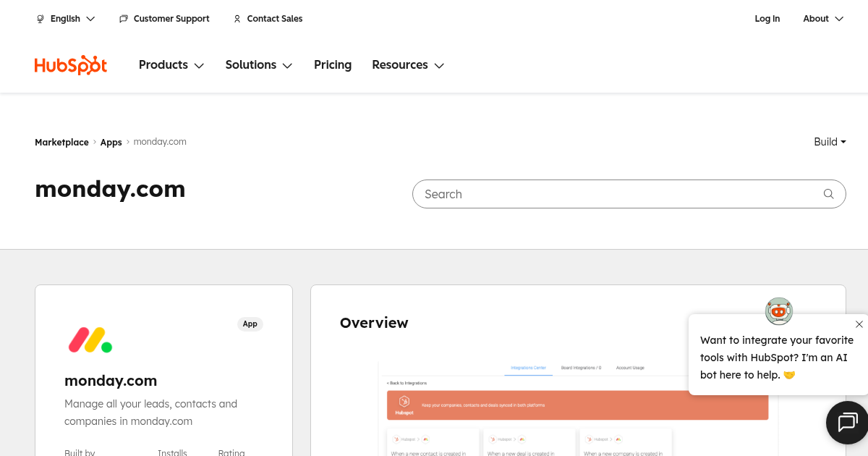This screenshot has width=868, height=456.
Task: Go to Apps breadcrumb
Action: click(x=111, y=143)
